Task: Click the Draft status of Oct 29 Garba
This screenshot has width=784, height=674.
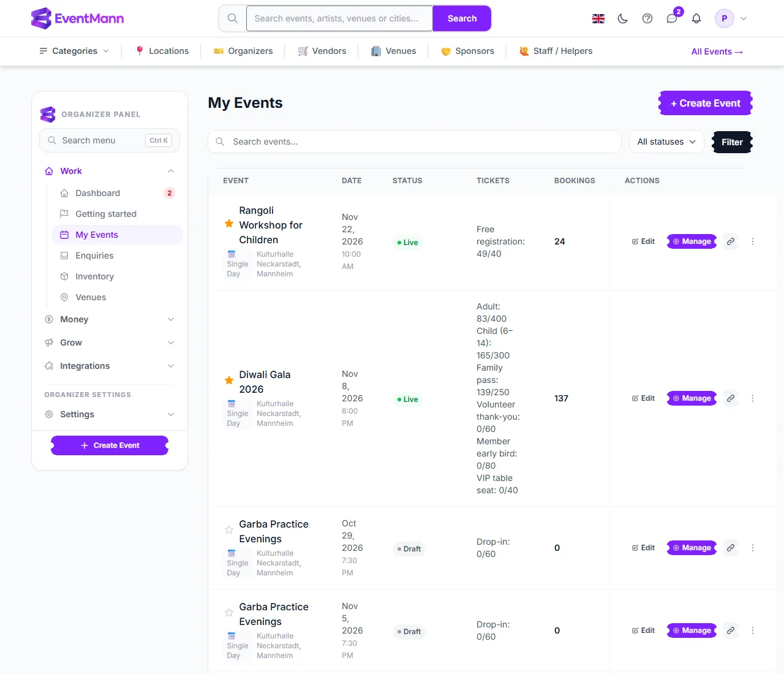Action: [409, 549]
